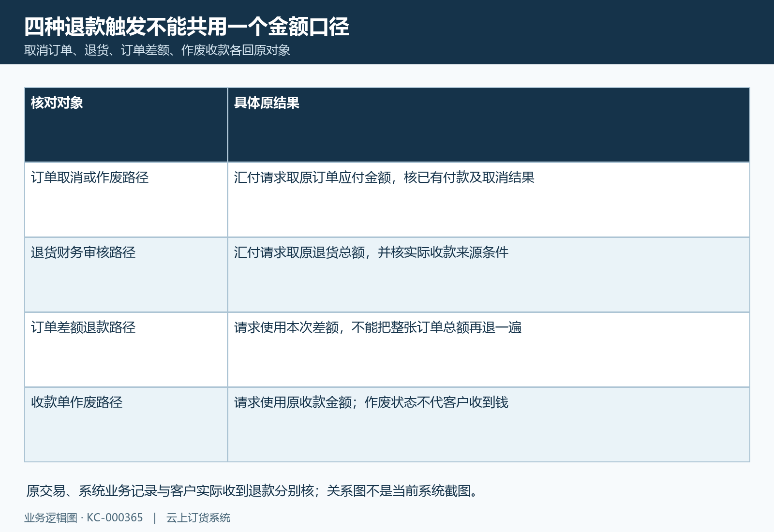Click the 收款单作废路径 cell
This screenshot has height=532, width=774.
click(126, 425)
